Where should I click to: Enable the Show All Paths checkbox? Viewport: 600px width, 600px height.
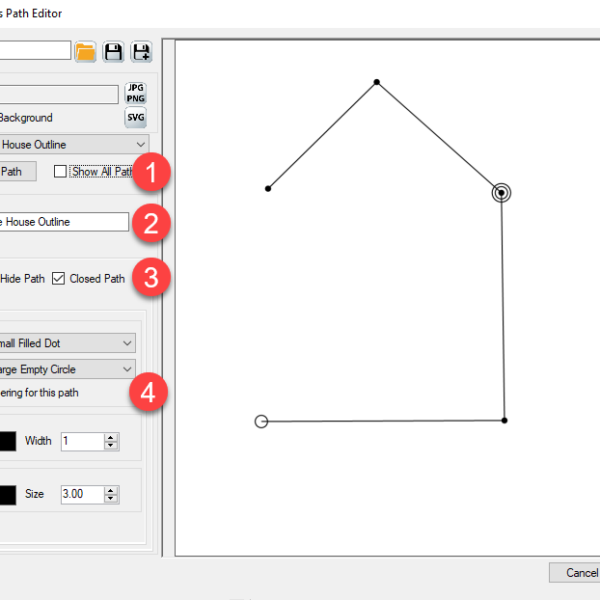coord(61,171)
